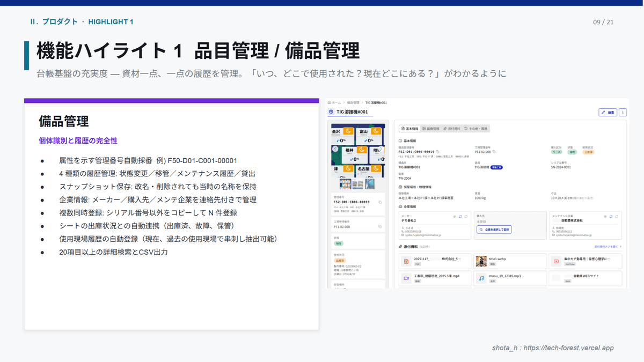Click the refresh icon on the メーカー company card
The height and width of the screenshot is (362, 644).
tap(459, 216)
